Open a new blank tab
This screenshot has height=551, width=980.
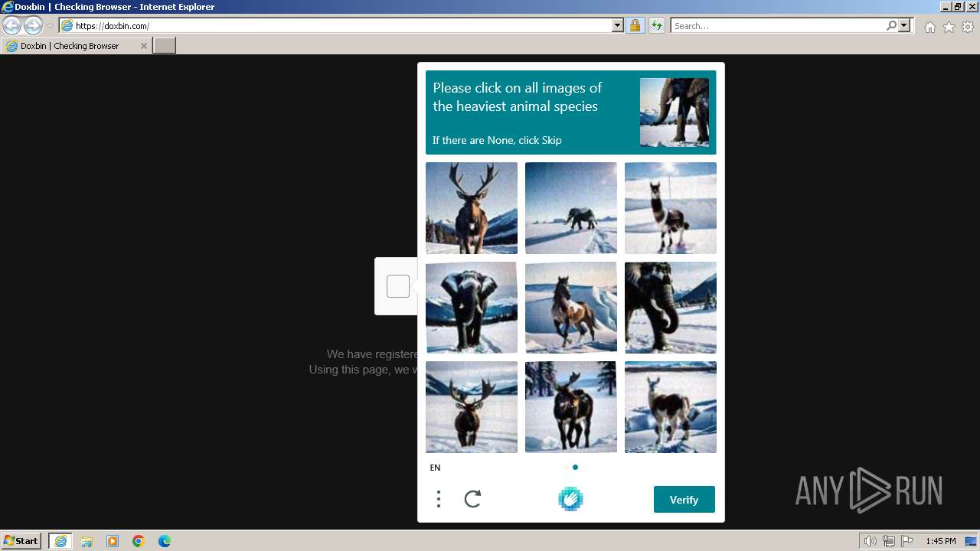point(165,46)
